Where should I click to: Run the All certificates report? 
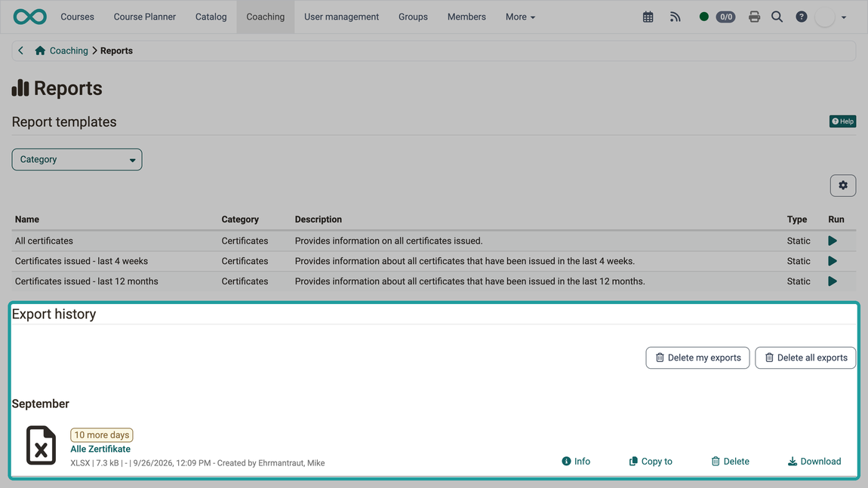(832, 241)
